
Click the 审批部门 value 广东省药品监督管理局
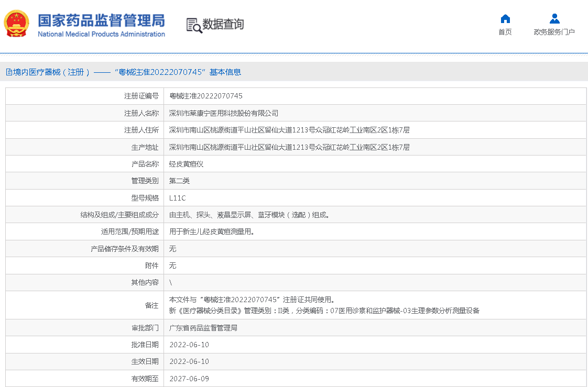coord(203,328)
